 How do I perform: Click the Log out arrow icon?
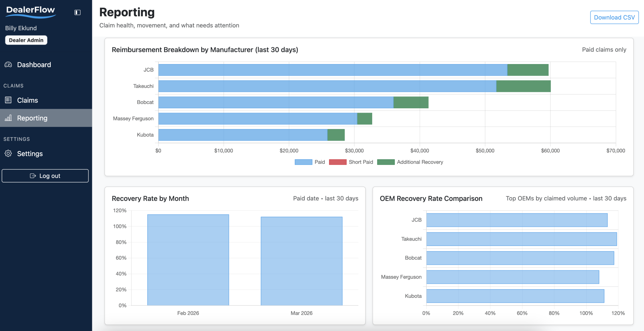pyautogui.click(x=33, y=176)
